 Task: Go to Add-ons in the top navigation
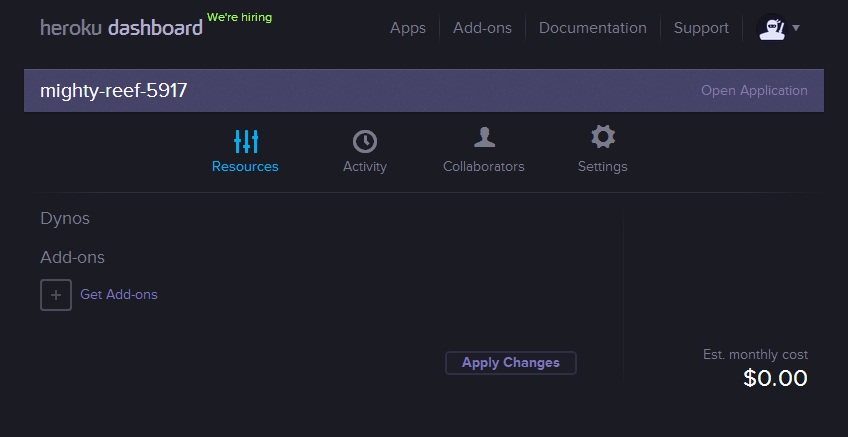coord(482,28)
